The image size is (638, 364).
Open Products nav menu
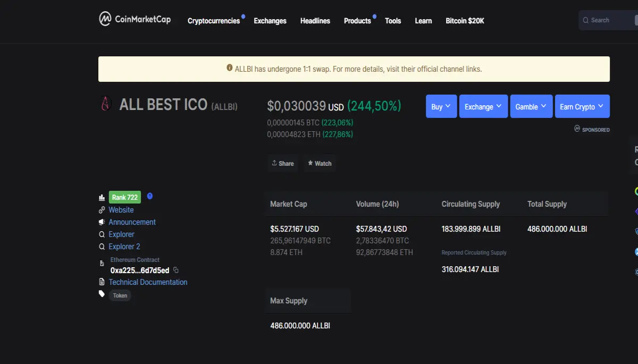[357, 21]
